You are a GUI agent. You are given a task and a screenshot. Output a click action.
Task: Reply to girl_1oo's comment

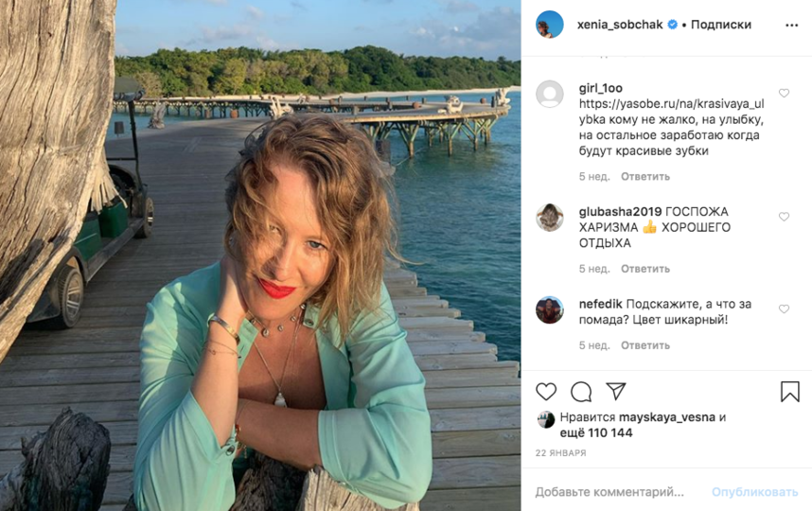645,177
